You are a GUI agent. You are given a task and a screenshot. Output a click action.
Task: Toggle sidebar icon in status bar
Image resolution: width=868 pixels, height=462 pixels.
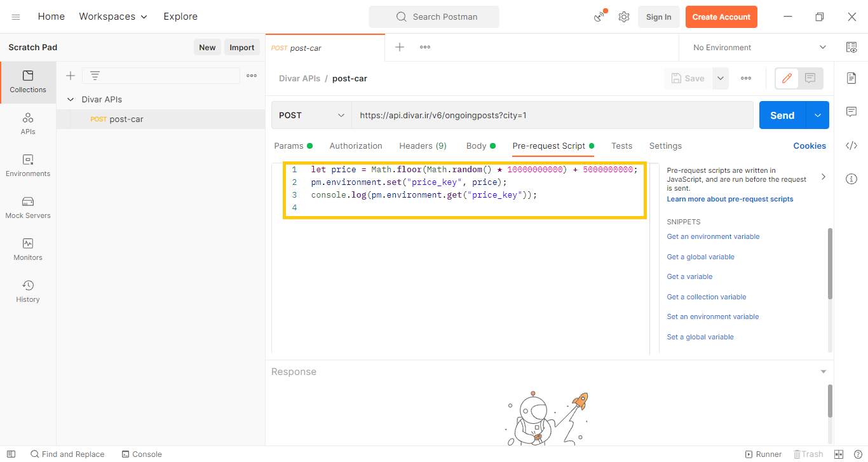11,454
